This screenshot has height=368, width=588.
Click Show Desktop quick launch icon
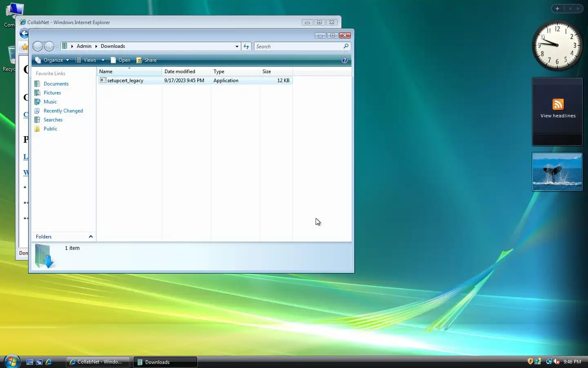pyautogui.click(x=30, y=362)
